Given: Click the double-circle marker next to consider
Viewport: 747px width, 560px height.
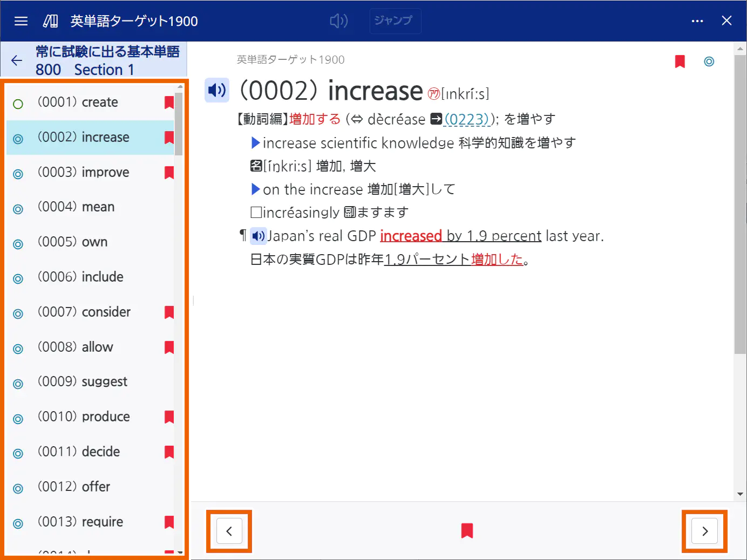Looking at the screenshot, I should click(x=18, y=314).
